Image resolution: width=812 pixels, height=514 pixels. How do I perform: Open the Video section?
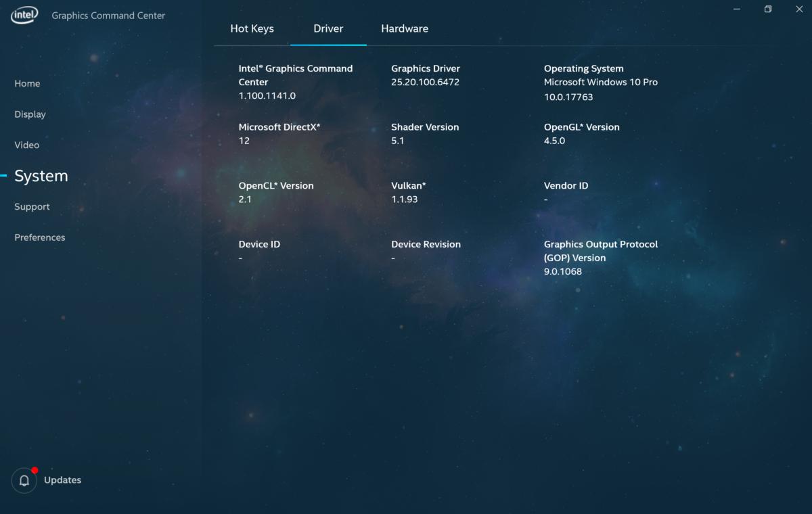click(x=27, y=145)
